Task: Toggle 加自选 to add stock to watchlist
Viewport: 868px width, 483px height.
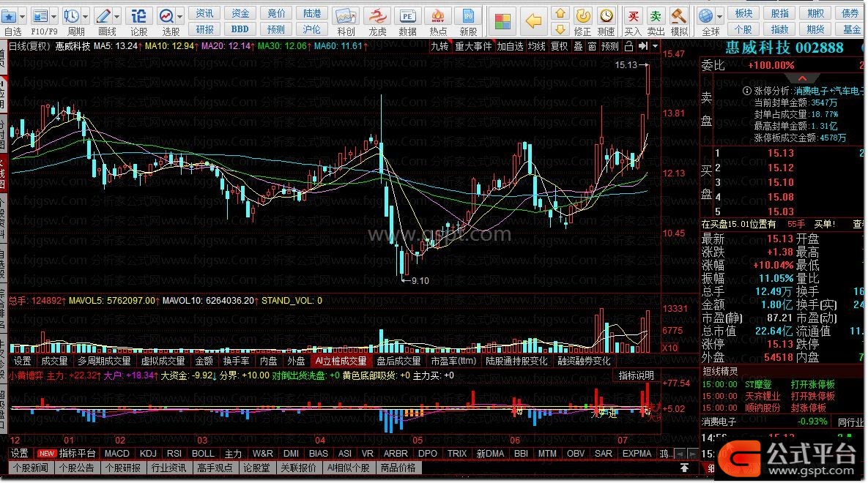Action: pos(510,47)
